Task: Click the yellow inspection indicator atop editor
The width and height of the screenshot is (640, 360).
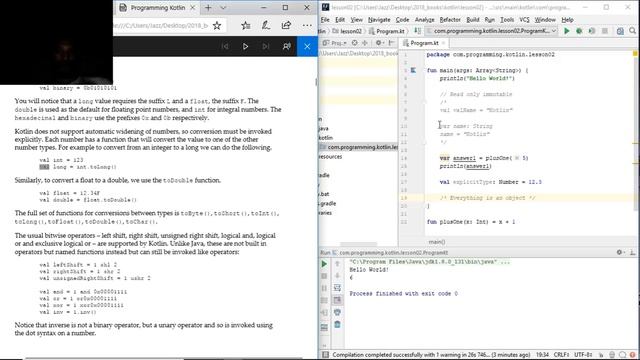Action: click(635, 54)
